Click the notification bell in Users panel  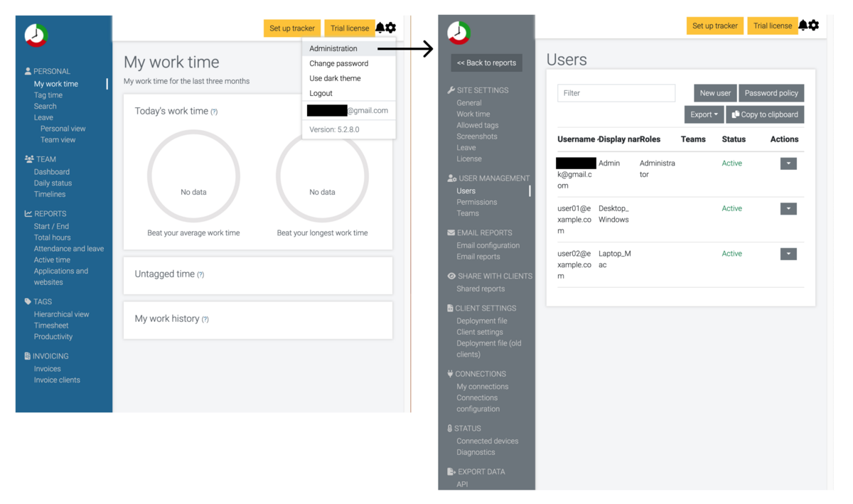coord(803,26)
